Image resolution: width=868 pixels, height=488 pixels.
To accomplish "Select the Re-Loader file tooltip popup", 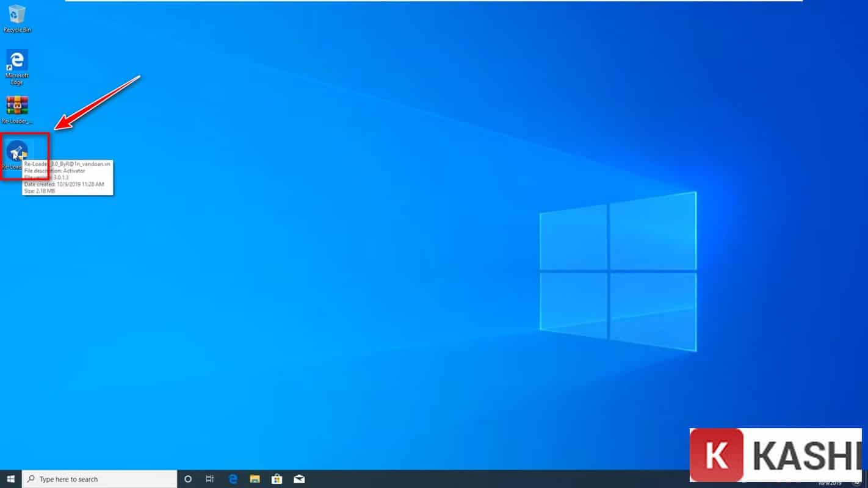I will click(67, 177).
